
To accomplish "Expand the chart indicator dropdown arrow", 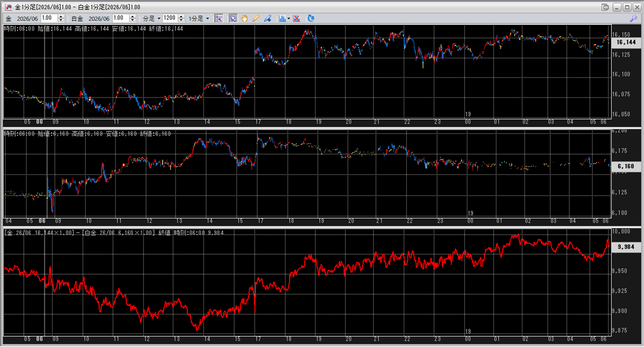I will 289,19.
